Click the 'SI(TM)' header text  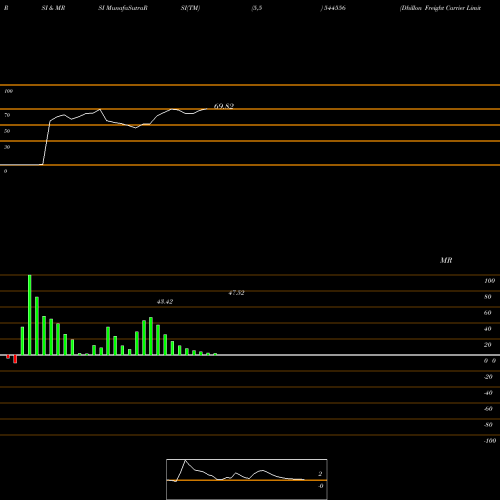click(x=190, y=8)
